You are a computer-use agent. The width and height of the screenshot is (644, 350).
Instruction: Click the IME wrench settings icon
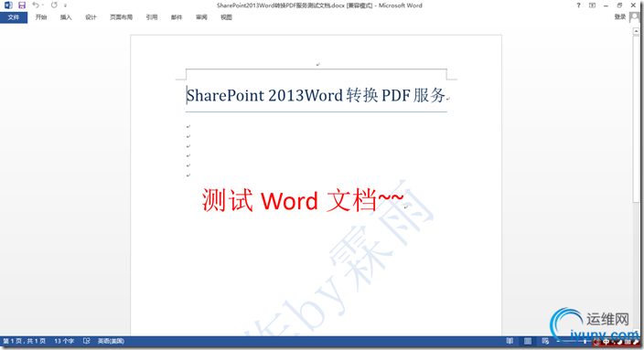point(636,342)
